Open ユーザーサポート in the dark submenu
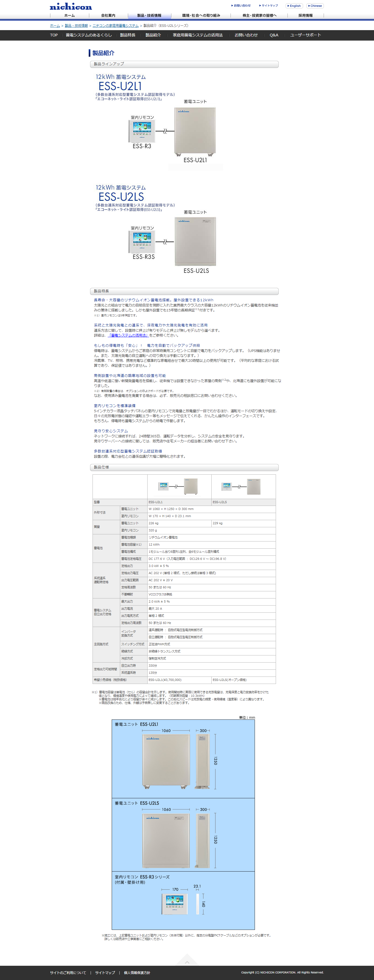Image resolution: width=374 pixels, height=980 pixels. (x=306, y=35)
